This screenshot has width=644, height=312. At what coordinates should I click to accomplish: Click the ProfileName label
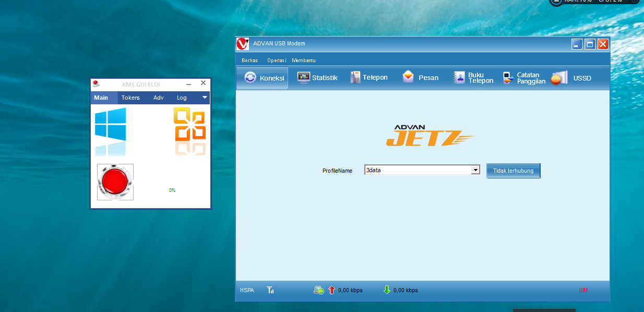point(337,171)
